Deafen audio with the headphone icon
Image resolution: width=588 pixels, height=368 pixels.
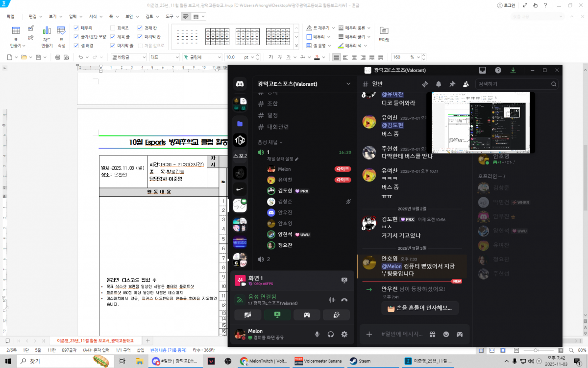point(331,335)
